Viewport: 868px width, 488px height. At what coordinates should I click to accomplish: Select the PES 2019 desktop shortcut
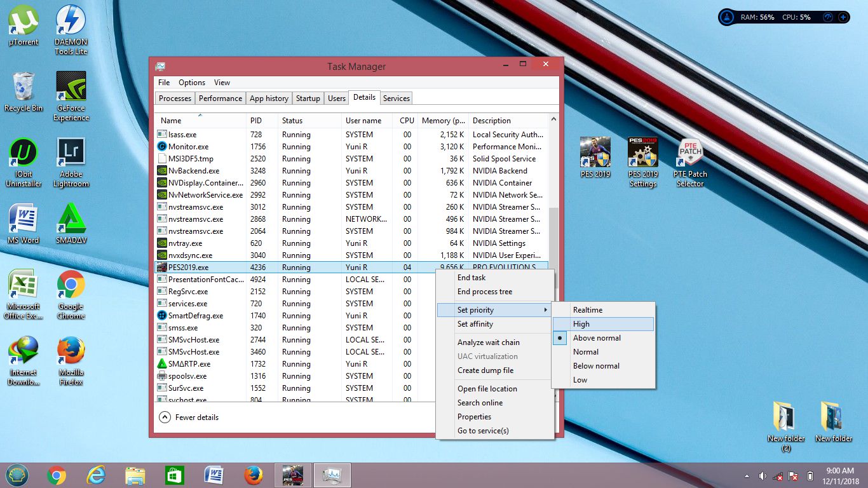click(x=595, y=158)
